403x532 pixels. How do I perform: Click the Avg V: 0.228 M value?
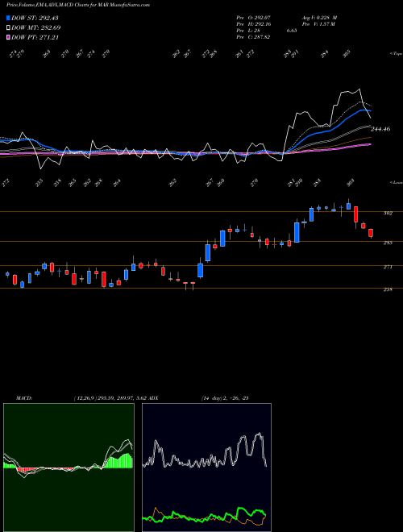click(320, 17)
